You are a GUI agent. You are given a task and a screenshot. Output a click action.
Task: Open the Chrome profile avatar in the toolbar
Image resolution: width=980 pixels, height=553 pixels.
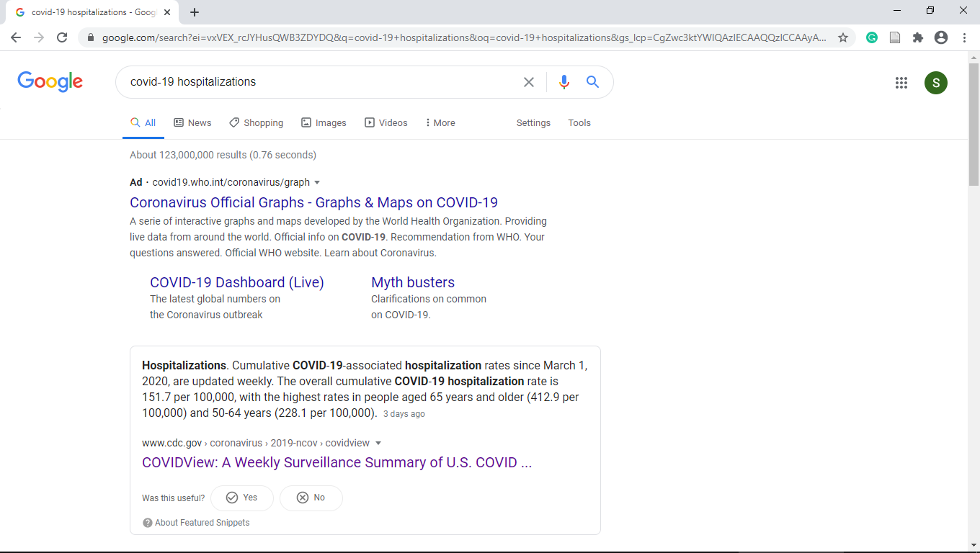940,37
